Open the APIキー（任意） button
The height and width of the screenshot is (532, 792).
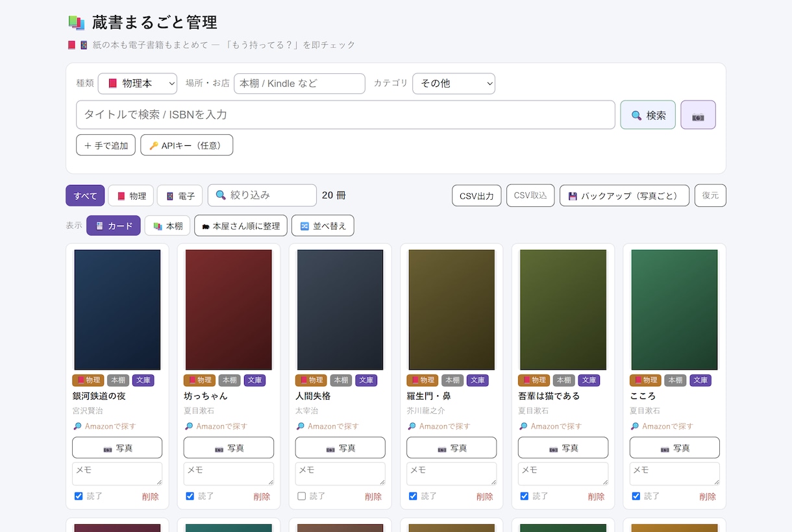186,145
